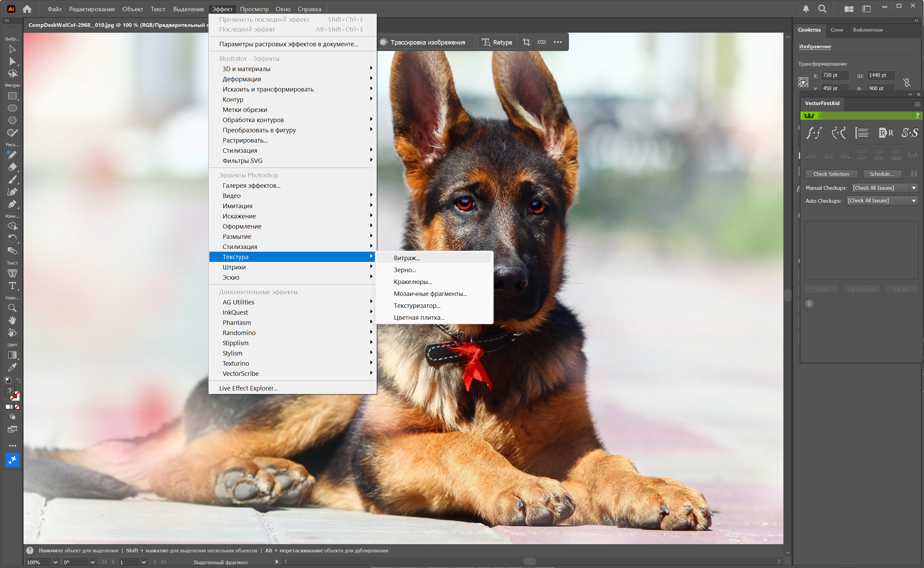Select the Hand tool
The width and height of the screenshot is (924, 568).
pos(12,320)
